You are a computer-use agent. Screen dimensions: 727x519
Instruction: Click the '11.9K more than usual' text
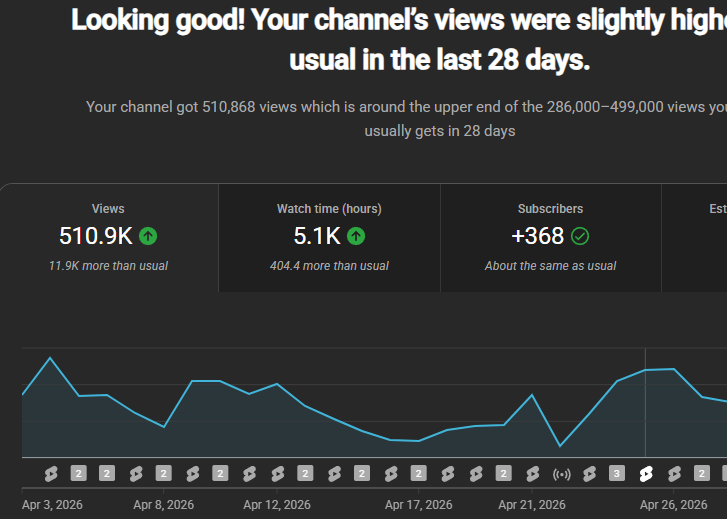[108, 266]
